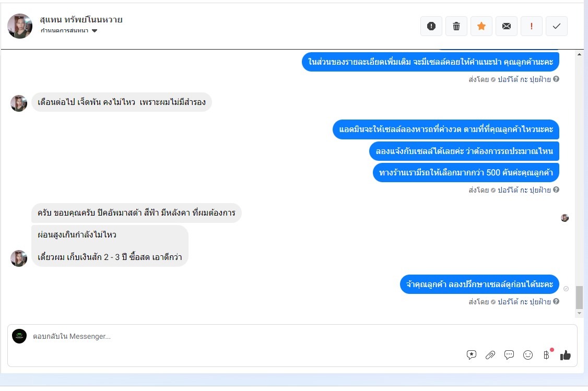Select message ครับ ขอบคุณครับ ปิคอัพมาสด้า สีฟ้า
Viewport: 588px width, 391px height.
point(136,213)
